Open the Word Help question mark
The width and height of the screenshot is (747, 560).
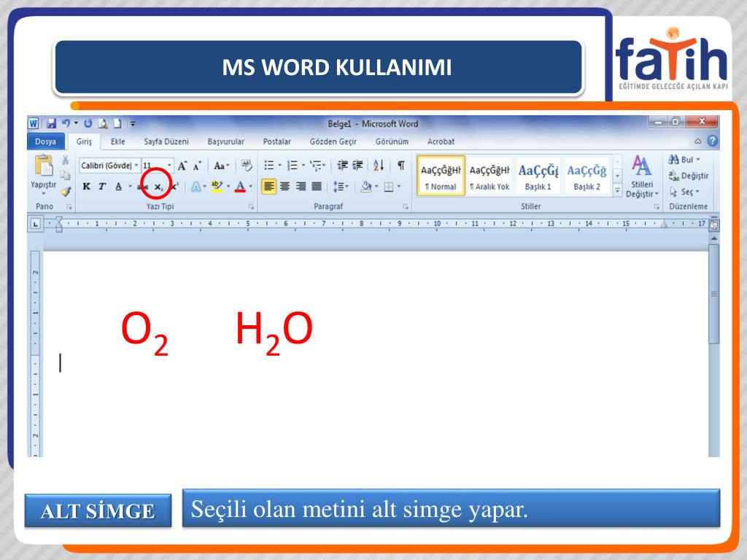(713, 141)
